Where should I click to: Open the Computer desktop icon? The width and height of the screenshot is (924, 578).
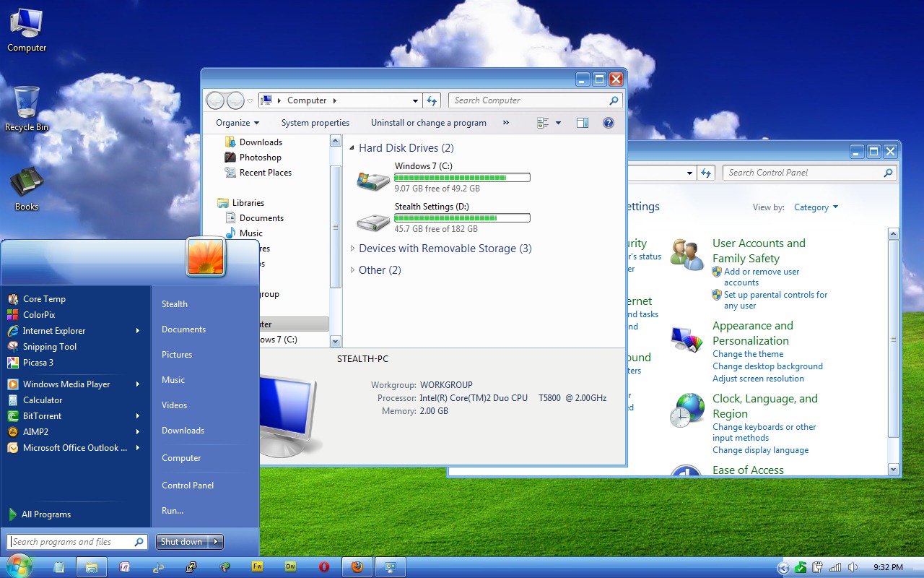coord(27,30)
